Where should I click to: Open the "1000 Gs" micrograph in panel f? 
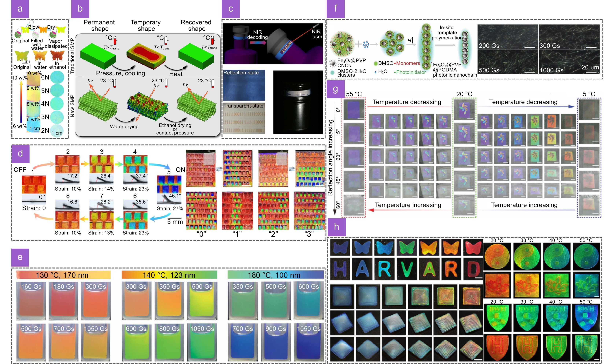[569, 62]
